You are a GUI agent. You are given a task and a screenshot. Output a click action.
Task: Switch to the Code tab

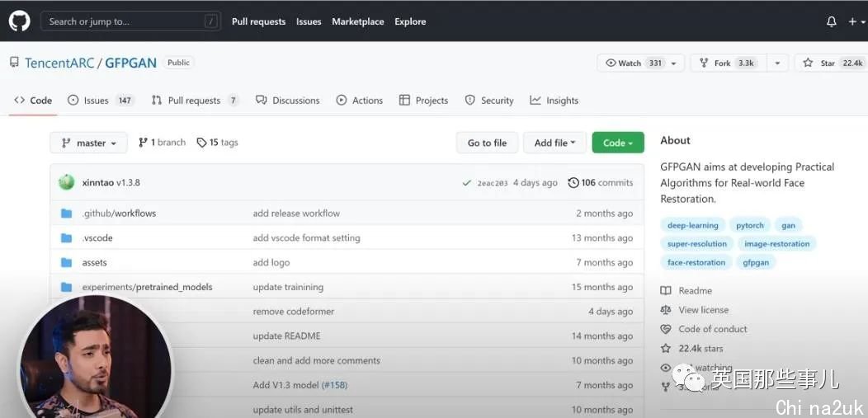click(x=33, y=100)
